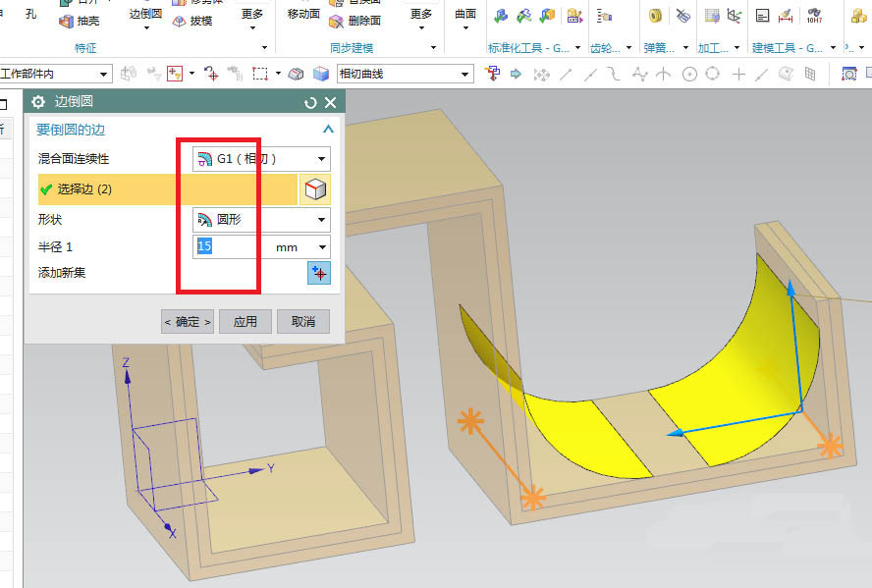Open dropdown arrow beside rectangle selection icon

pos(278,73)
